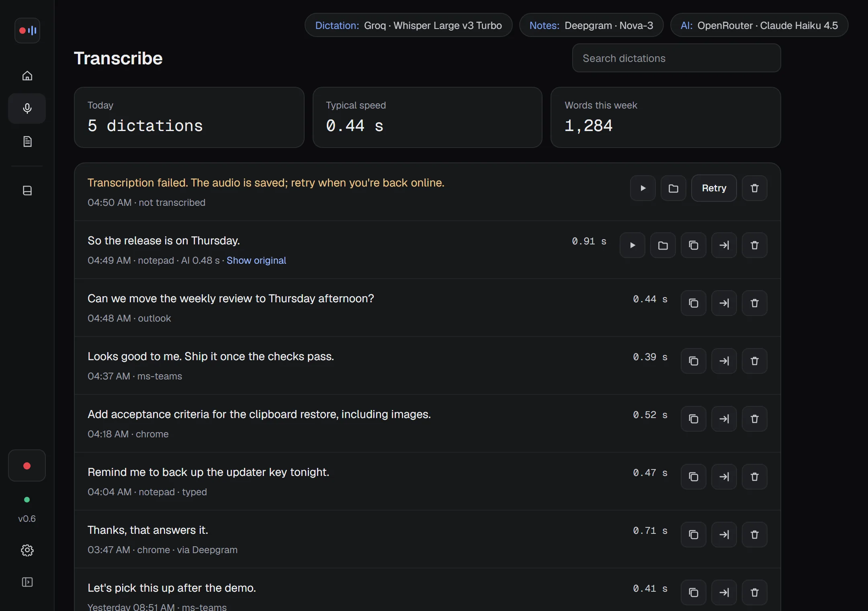Image resolution: width=868 pixels, height=611 pixels.
Task: Delete 'Thanks, that answers it' dictation
Action: (x=755, y=535)
